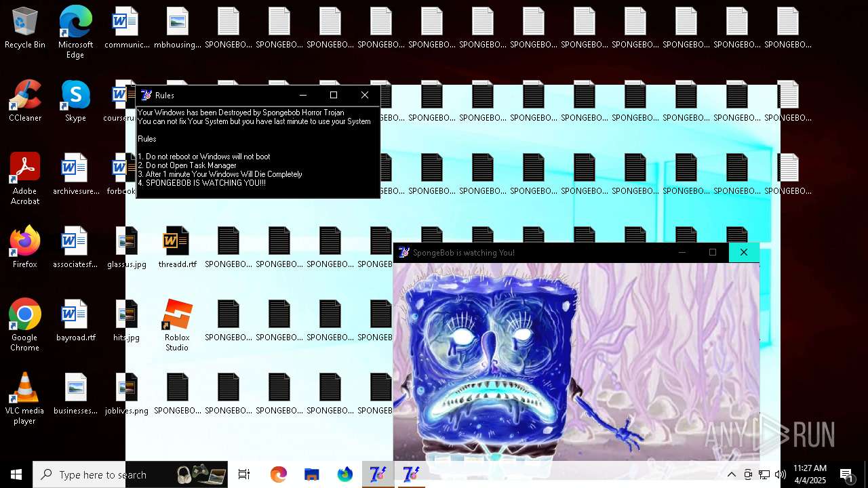Open the CCleaner desktop shortcut
Viewport: 868px width, 488px height.
tap(25, 102)
